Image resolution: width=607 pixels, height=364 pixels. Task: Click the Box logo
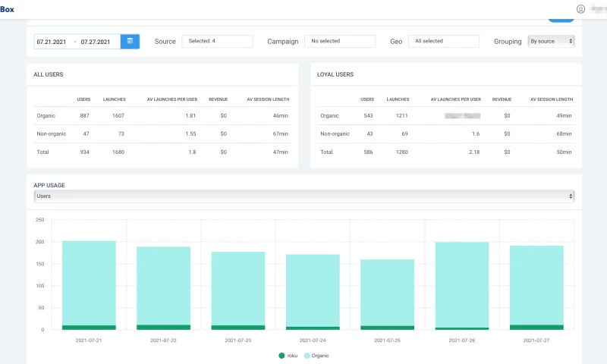coord(8,9)
